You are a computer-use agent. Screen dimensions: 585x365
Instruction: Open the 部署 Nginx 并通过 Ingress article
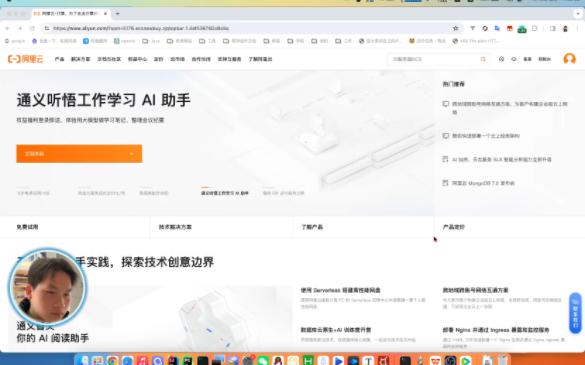[496, 330]
